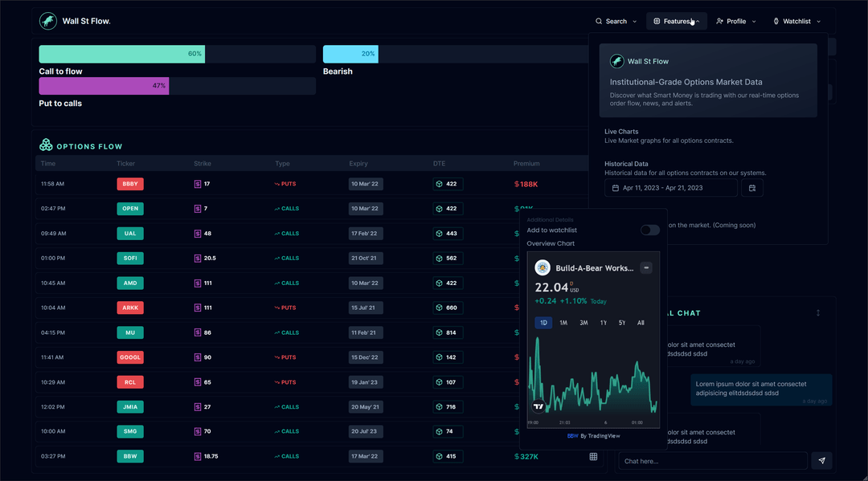
Task: Click the Institutional-Grade Options Market Data heading
Action: [686, 82]
